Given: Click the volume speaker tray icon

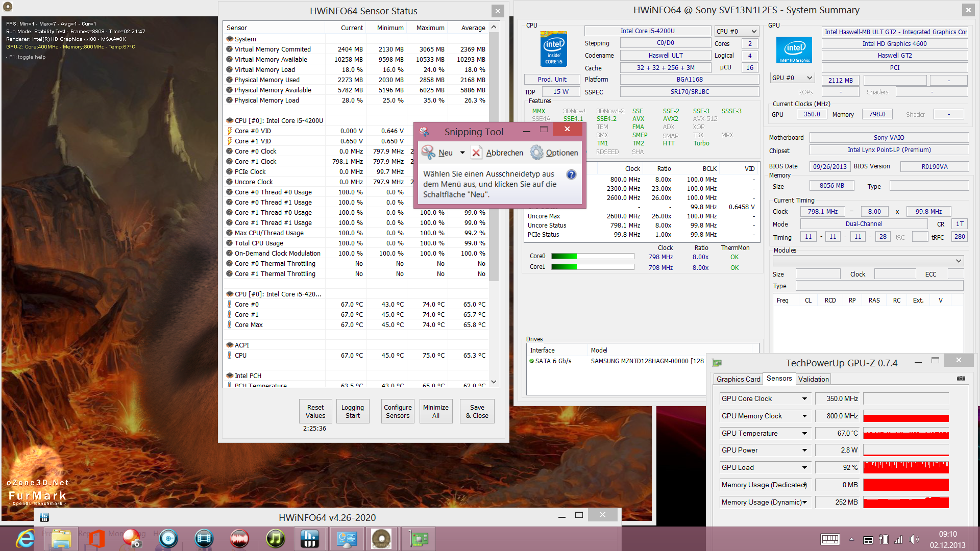Looking at the screenshot, I should click(914, 539).
